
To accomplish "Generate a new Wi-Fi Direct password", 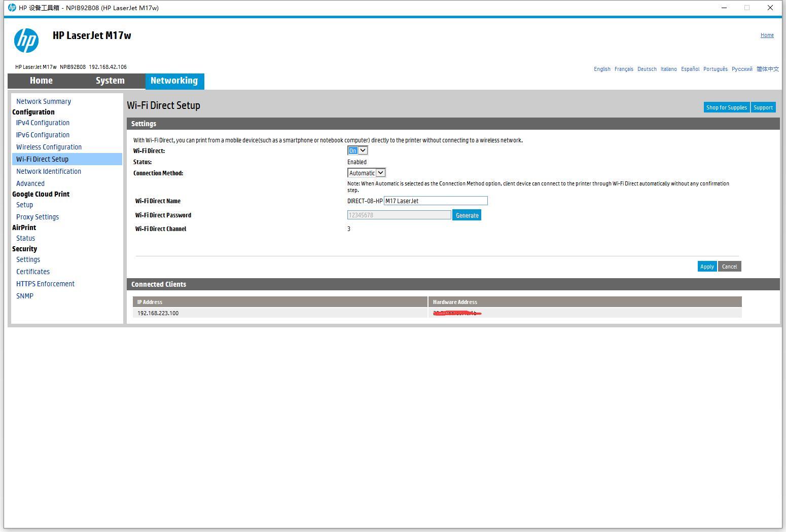I will click(467, 215).
